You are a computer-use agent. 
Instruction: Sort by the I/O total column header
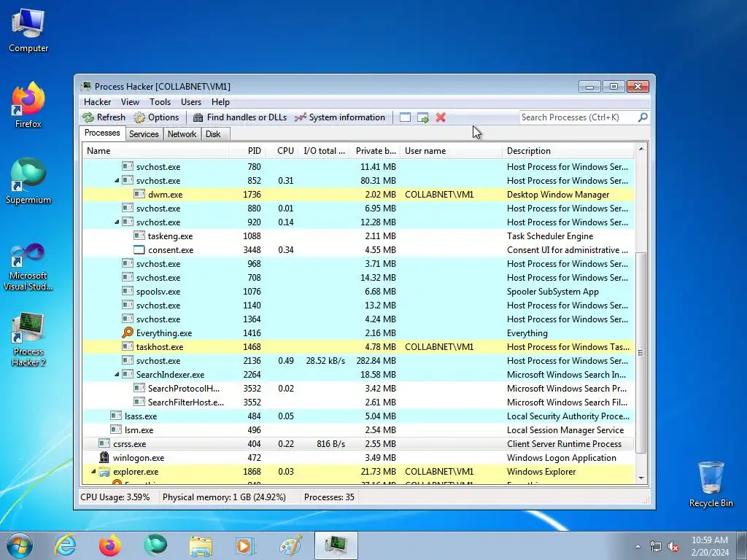pos(324,150)
